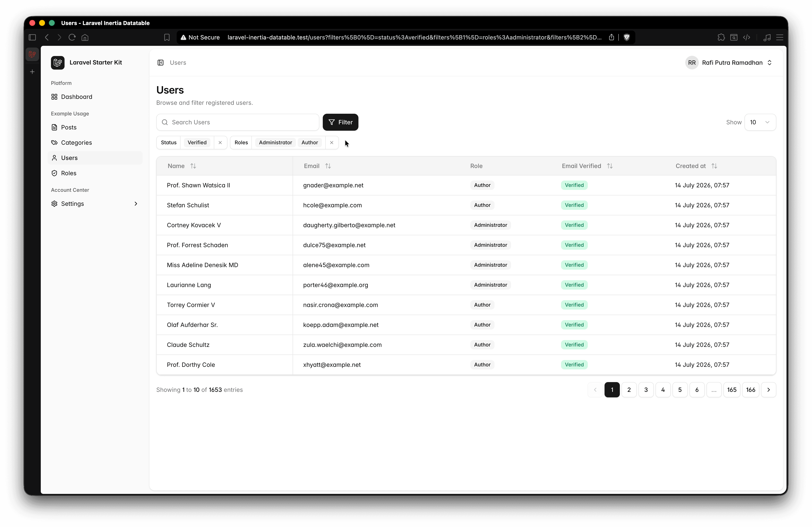This screenshot has width=812, height=527.
Task: Open the Show entries per page dropdown
Action: point(760,122)
